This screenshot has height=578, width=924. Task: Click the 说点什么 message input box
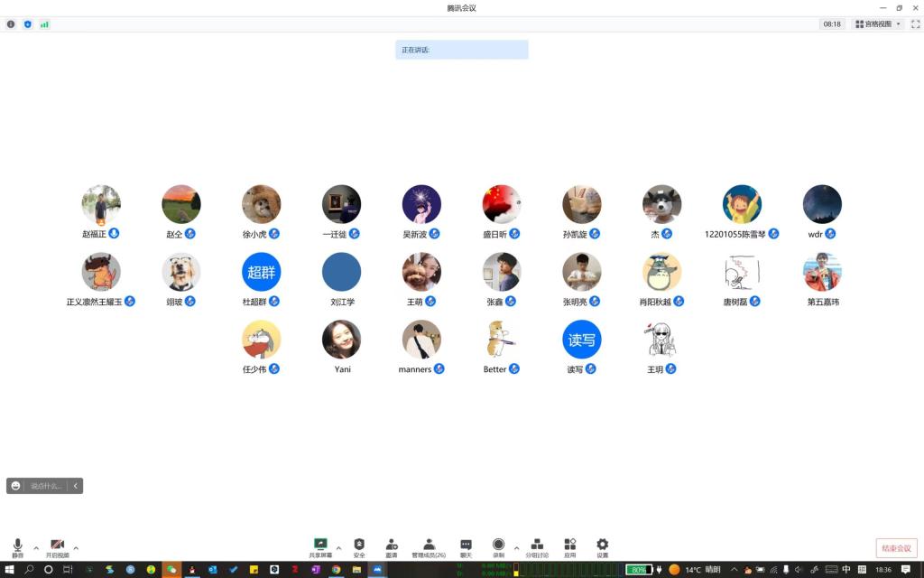click(x=46, y=486)
